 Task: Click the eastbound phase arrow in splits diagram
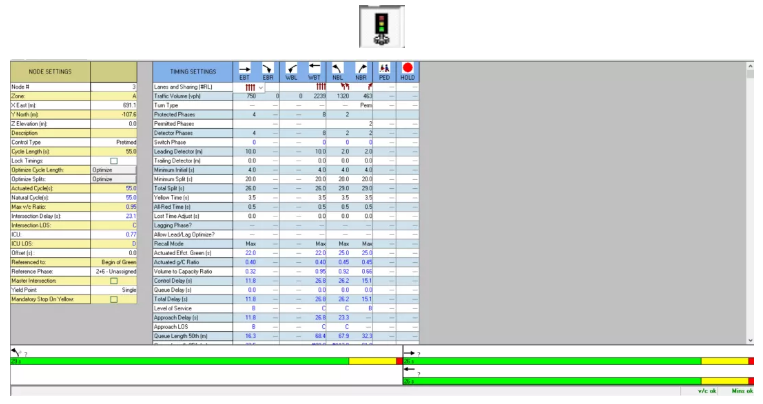[x=409, y=353]
